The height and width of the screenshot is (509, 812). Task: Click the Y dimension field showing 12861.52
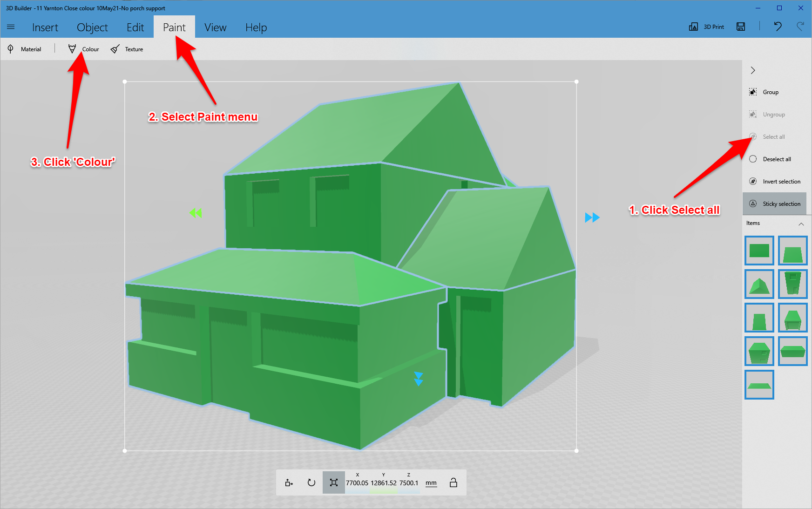click(x=384, y=483)
